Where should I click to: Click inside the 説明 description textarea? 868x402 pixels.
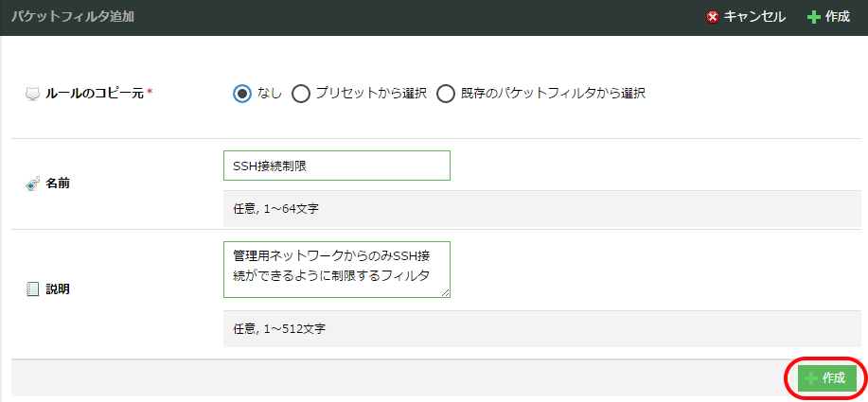pyautogui.click(x=336, y=270)
